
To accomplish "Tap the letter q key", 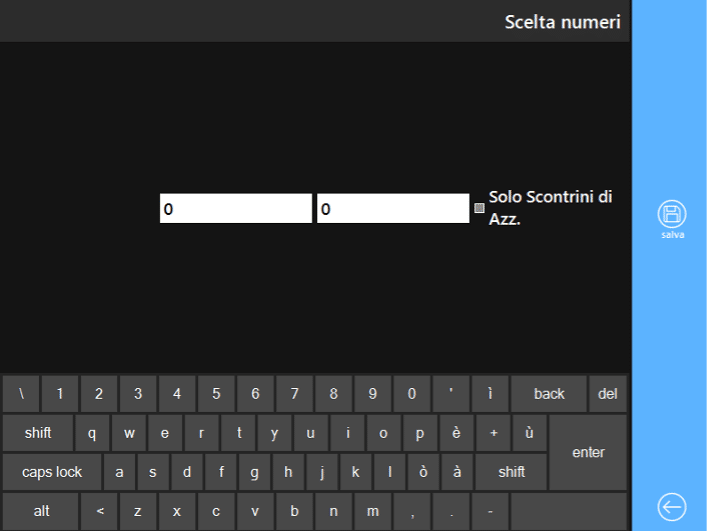I will pyautogui.click(x=92, y=433).
